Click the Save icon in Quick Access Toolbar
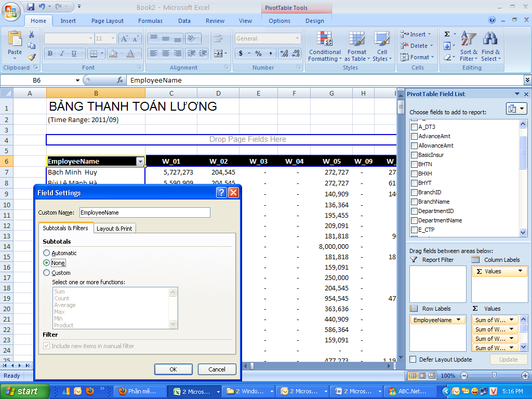This screenshot has width=532, height=399. [x=31, y=7]
